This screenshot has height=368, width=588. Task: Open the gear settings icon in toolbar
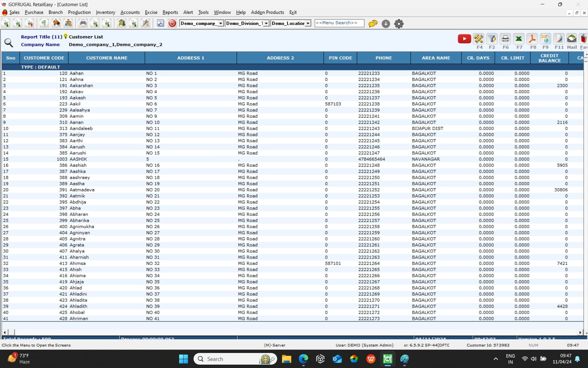coord(399,24)
